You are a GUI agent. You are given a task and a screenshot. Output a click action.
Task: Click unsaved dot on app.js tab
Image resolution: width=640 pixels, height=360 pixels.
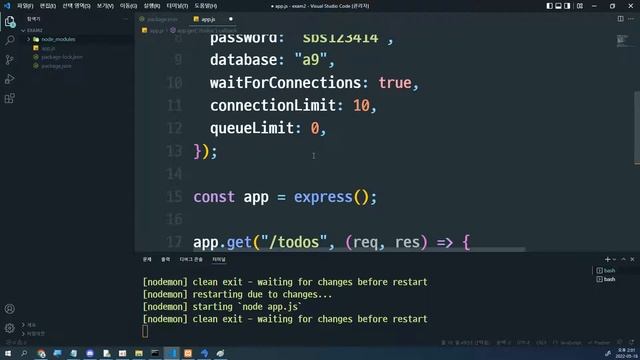point(231,19)
